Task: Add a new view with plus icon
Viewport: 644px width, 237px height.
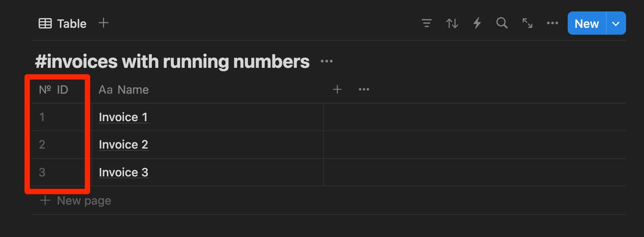Action: pyautogui.click(x=104, y=23)
